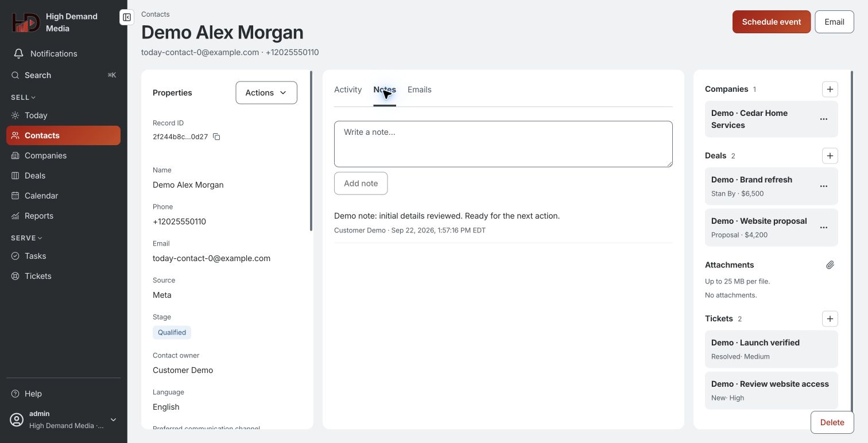Click the Delete button

pos(832,422)
